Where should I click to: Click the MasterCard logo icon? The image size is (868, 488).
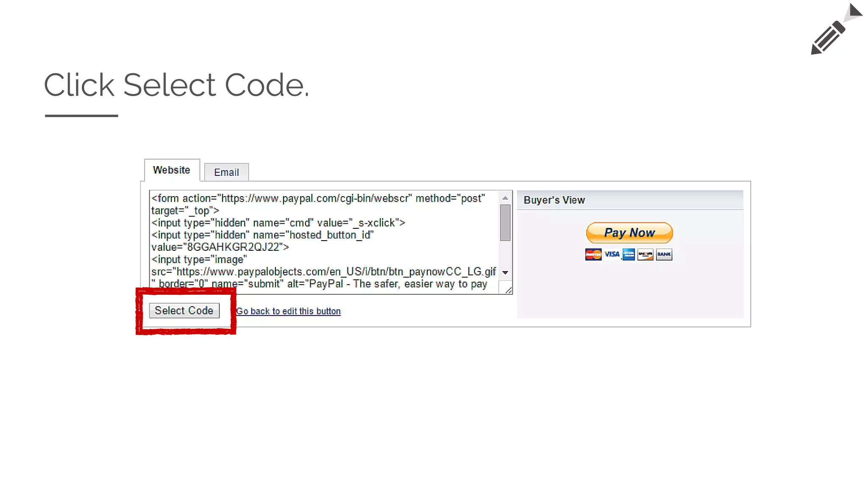(593, 255)
